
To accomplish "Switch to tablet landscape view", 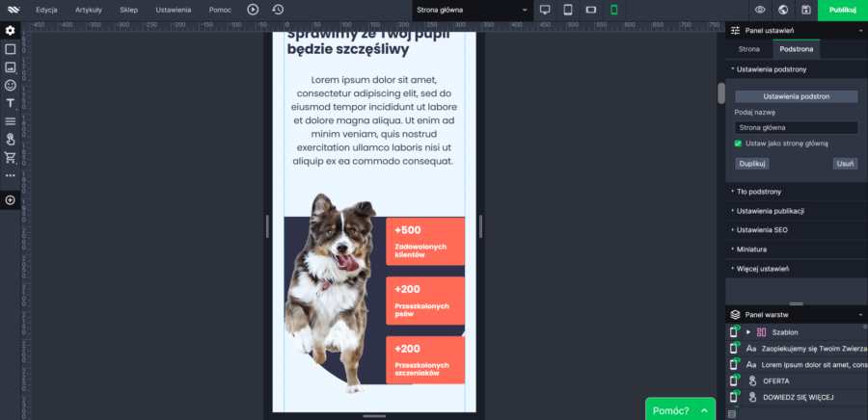I will 590,10.
